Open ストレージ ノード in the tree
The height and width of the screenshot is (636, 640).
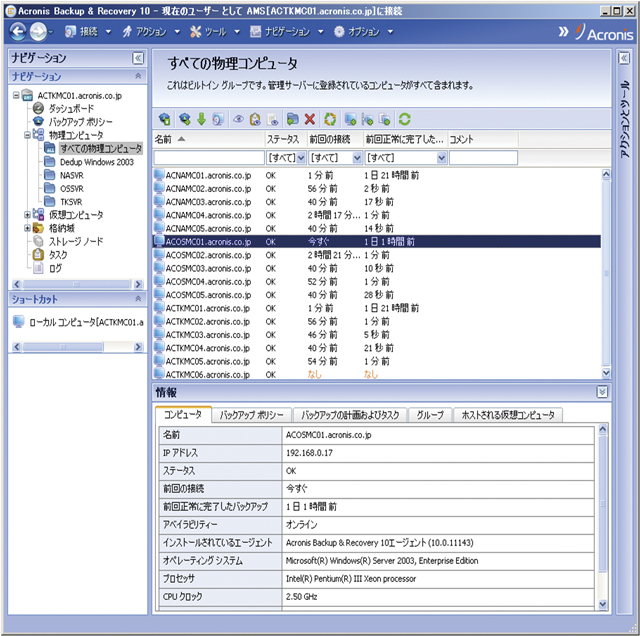click(76, 242)
